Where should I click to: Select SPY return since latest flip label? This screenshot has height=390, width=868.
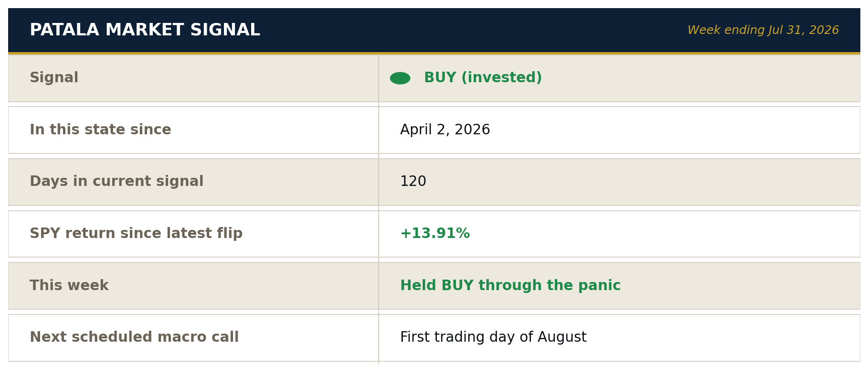(x=136, y=234)
